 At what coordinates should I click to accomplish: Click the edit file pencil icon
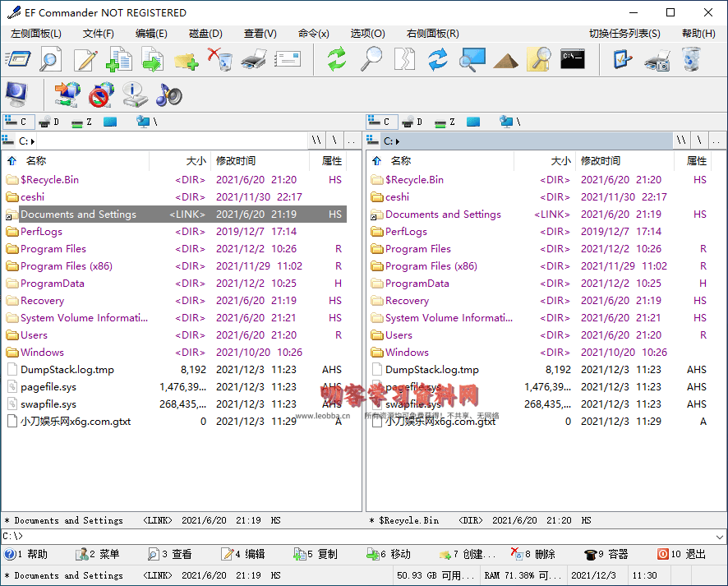click(x=85, y=59)
